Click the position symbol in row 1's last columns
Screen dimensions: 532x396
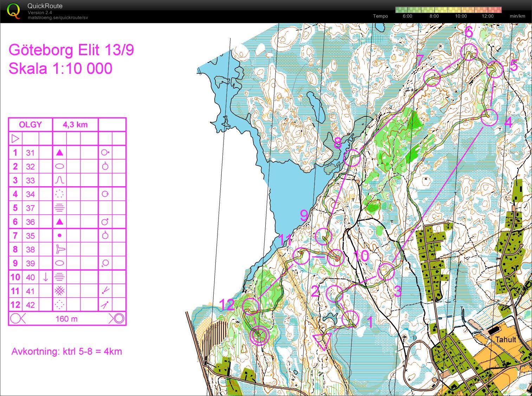coord(105,152)
